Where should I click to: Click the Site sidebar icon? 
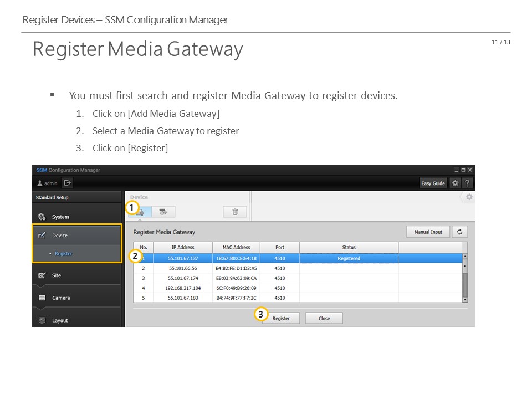point(42,275)
